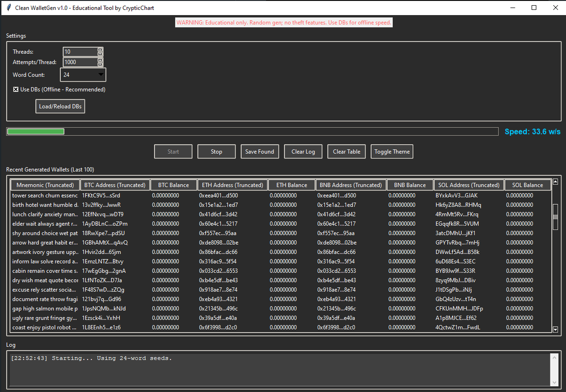Click the ETH Address (Truncated) column header
Screen dimensions: 566x392
233,185
